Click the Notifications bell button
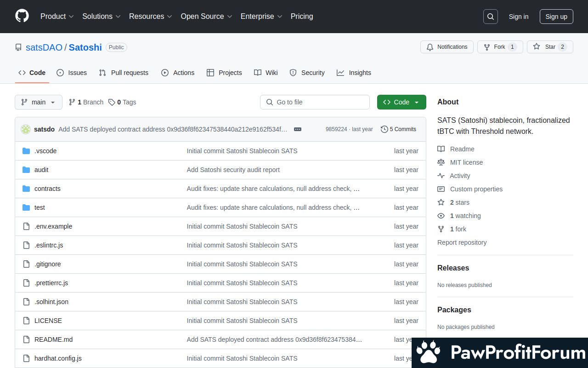Image resolution: width=588 pixels, height=368 pixels. click(x=447, y=47)
